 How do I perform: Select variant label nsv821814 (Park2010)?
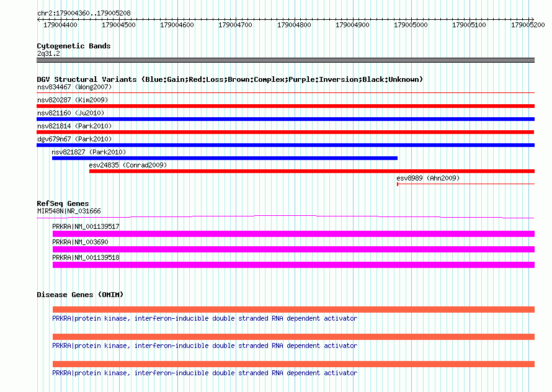(x=74, y=126)
